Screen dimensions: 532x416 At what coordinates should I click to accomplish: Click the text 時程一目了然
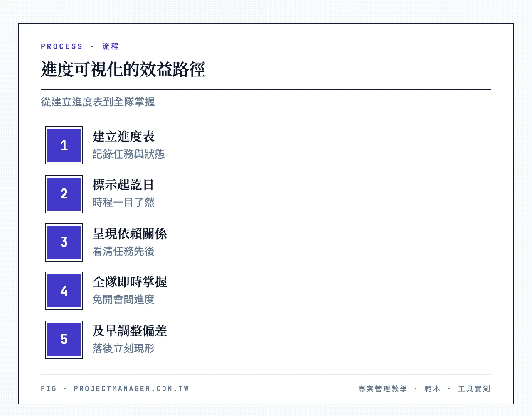(123, 202)
